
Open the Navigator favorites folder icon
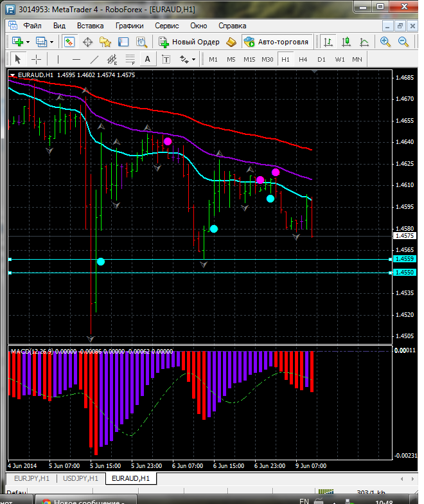coord(105,42)
